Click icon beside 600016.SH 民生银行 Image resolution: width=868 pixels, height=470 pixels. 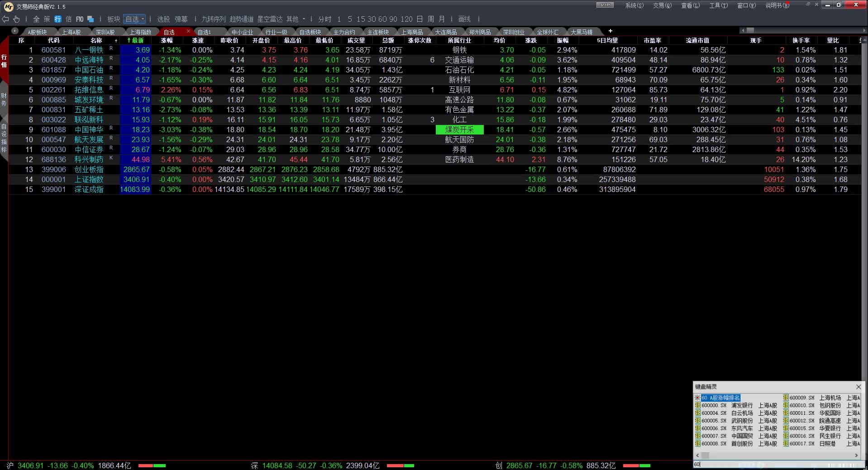coord(786,436)
